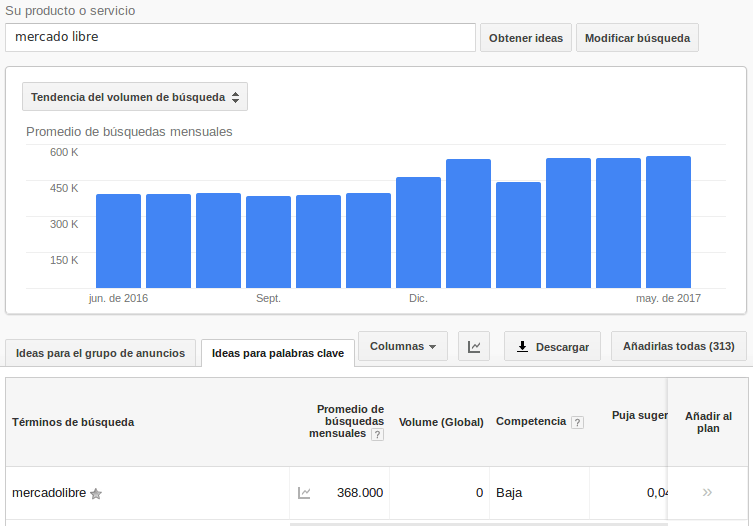The height and width of the screenshot is (526, 753).
Task: Sort by Competencia column header
Action: tap(531, 421)
